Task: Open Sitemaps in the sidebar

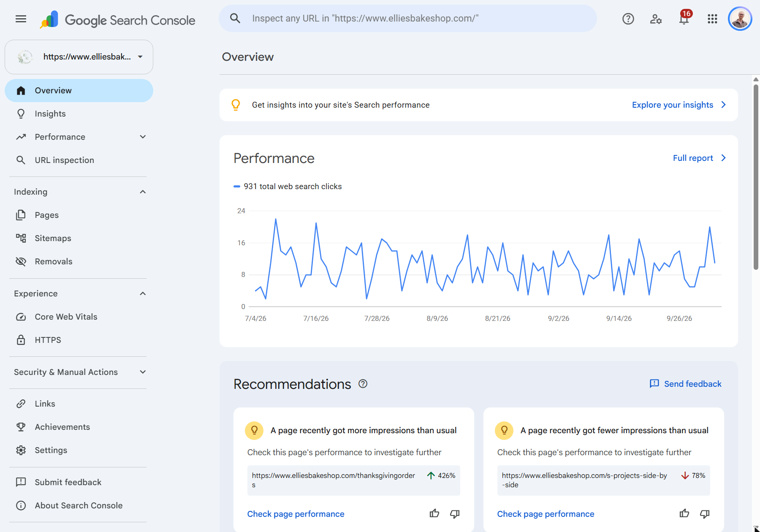Action: click(x=79, y=238)
